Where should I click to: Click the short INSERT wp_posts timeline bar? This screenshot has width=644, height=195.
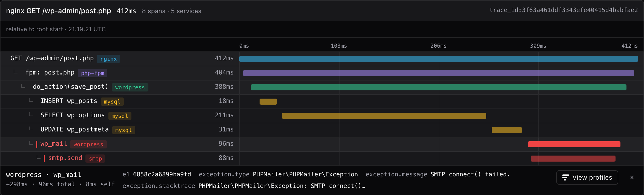point(268,102)
